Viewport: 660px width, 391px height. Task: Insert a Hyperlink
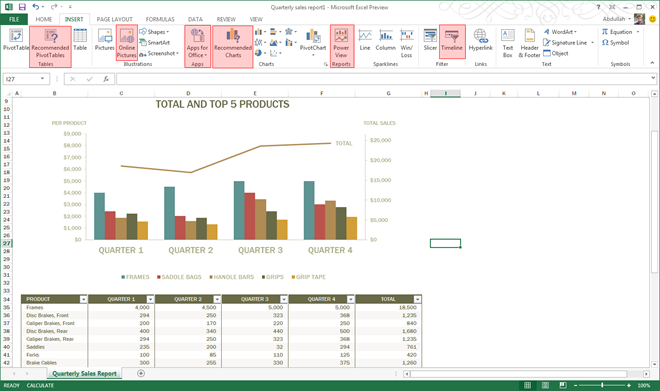[x=481, y=40]
